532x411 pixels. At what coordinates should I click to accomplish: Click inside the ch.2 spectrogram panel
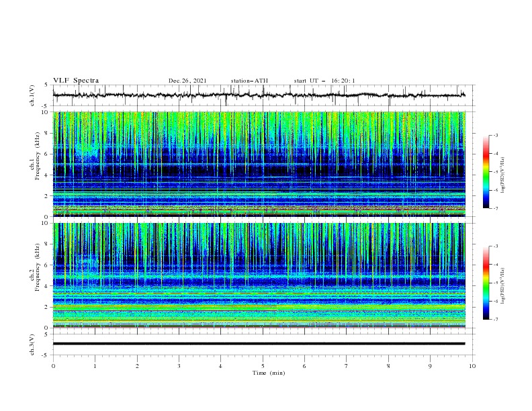(259, 275)
